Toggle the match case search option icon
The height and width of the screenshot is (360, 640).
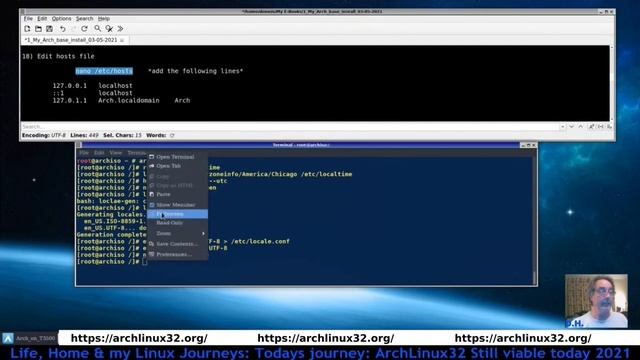point(591,127)
